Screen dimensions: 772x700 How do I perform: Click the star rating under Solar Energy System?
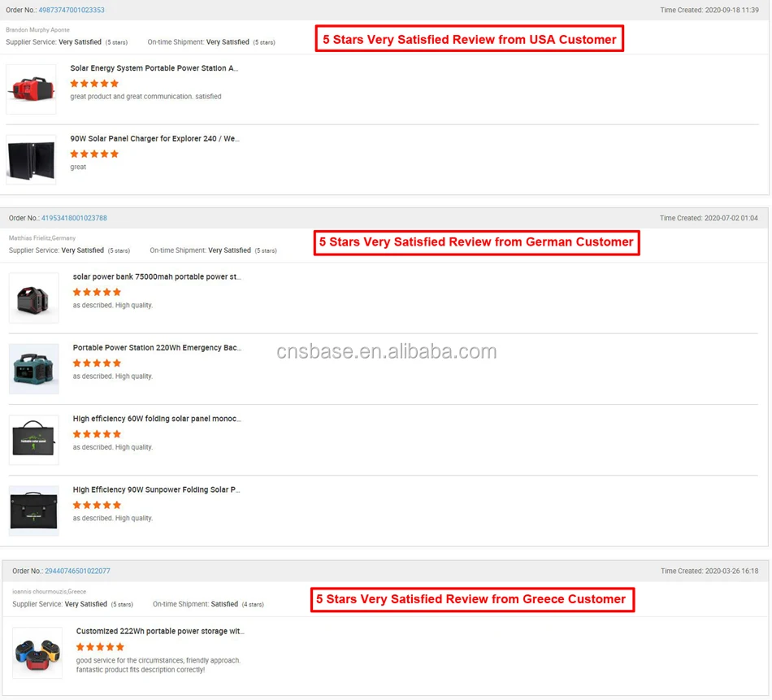(94, 83)
